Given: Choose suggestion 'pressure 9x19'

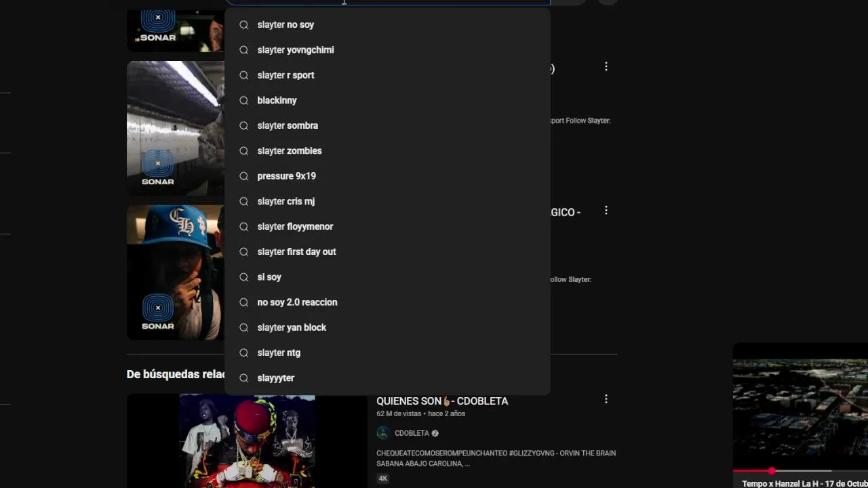Looking at the screenshot, I should coord(387,176).
